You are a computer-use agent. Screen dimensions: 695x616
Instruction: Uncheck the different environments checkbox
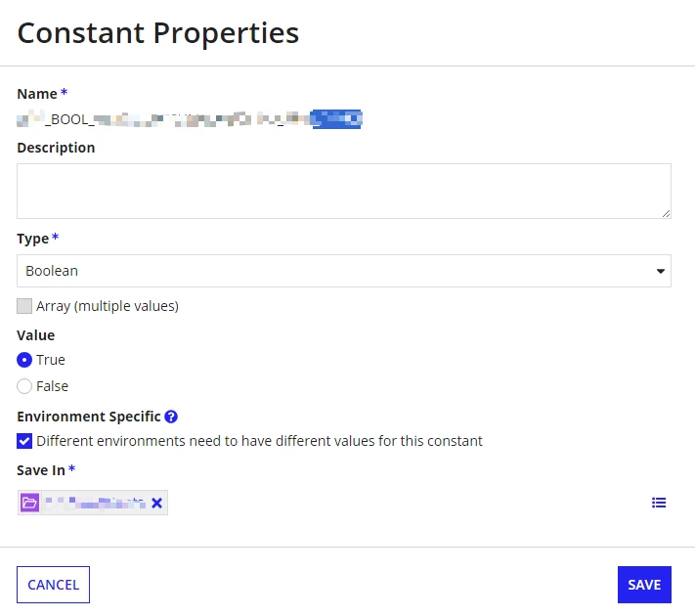(24, 441)
